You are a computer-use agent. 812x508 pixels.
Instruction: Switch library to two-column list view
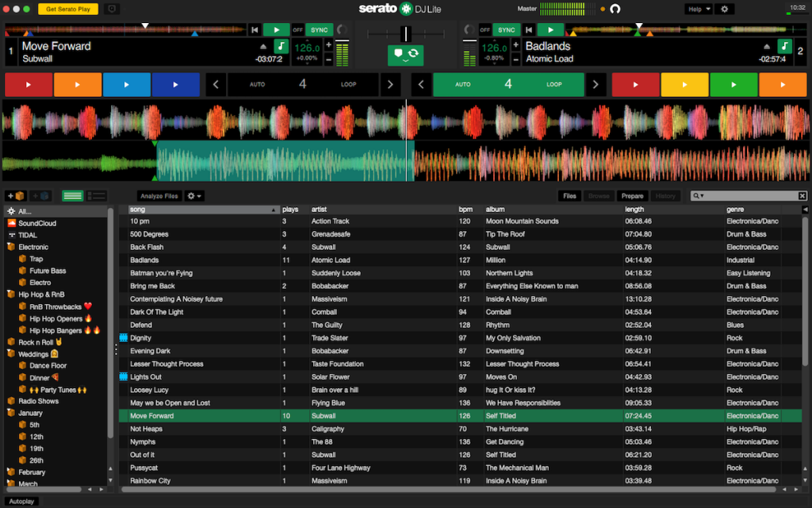pos(96,195)
